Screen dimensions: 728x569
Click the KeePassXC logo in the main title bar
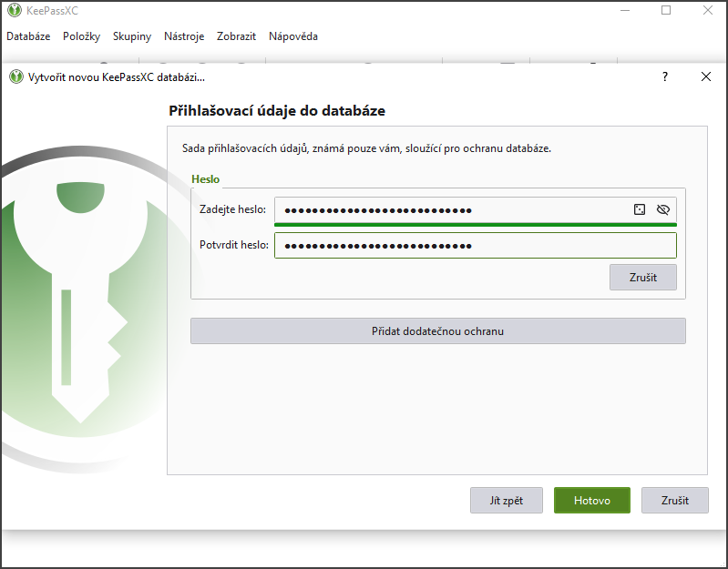[x=13, y=11]
